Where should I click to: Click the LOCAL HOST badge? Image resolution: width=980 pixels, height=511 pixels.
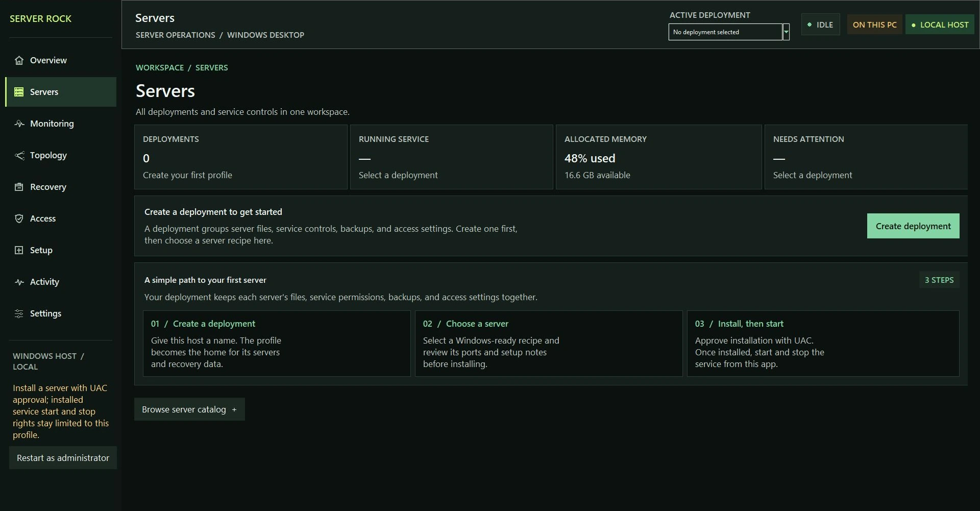pos(940,25)
